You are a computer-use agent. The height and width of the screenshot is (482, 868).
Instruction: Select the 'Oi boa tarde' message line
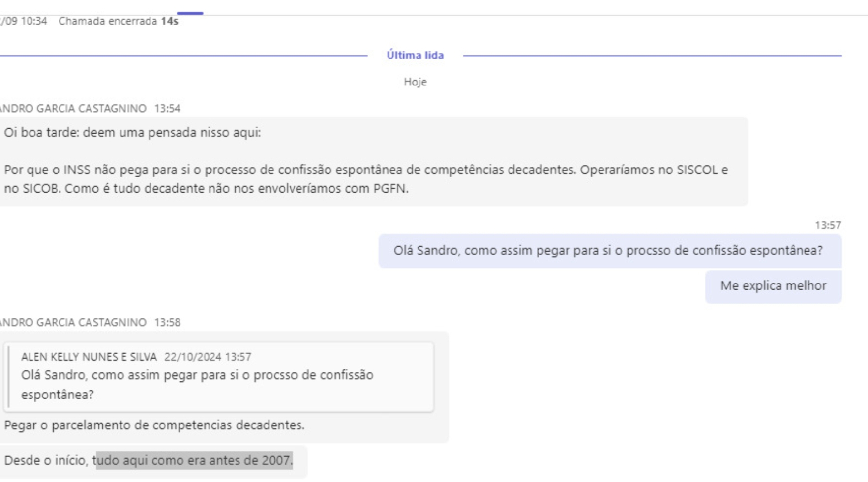point(132,133)
